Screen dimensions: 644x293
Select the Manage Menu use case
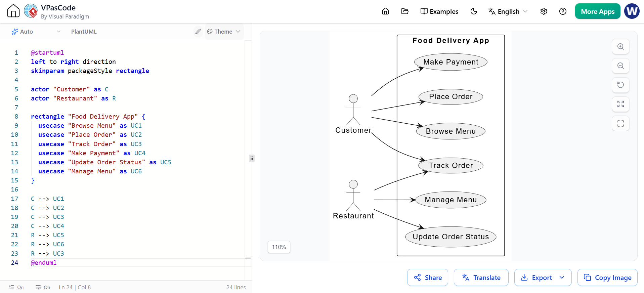(451, 200)
